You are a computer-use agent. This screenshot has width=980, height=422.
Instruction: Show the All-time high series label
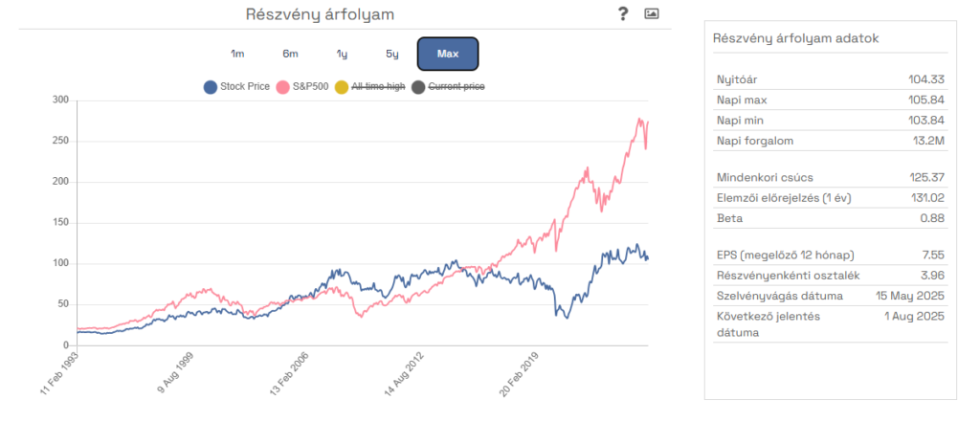pyautogui.click(x=378, y=87)
